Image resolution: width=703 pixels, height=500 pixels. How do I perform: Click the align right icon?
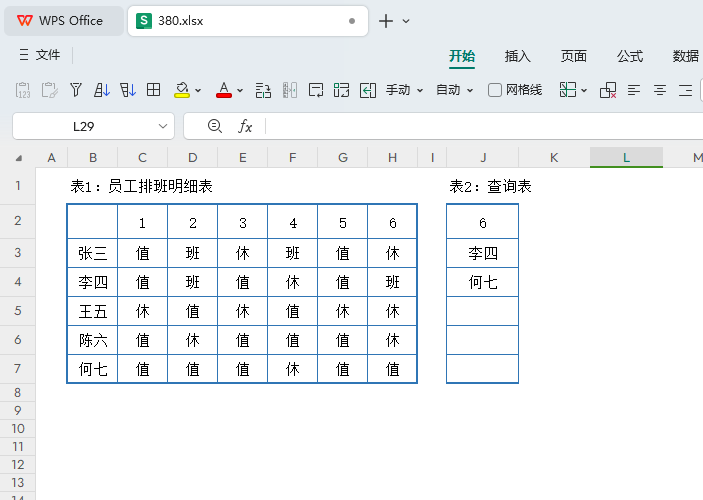pos(686,90)
